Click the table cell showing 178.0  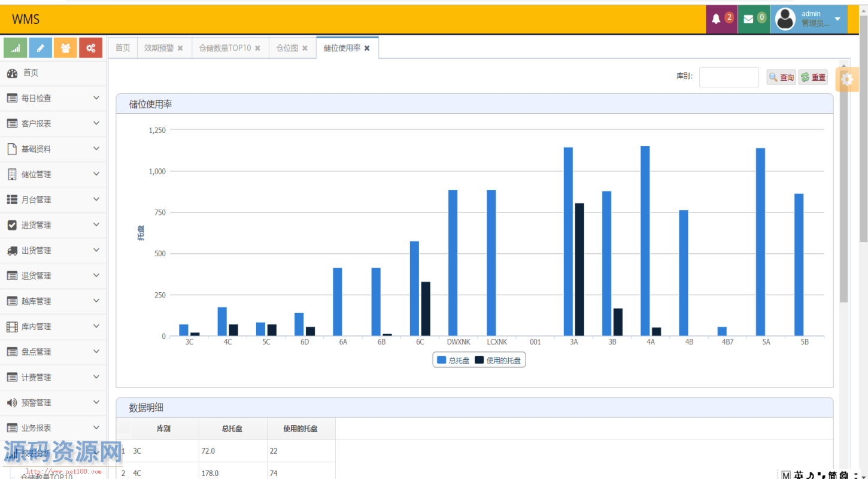[233, 472]
